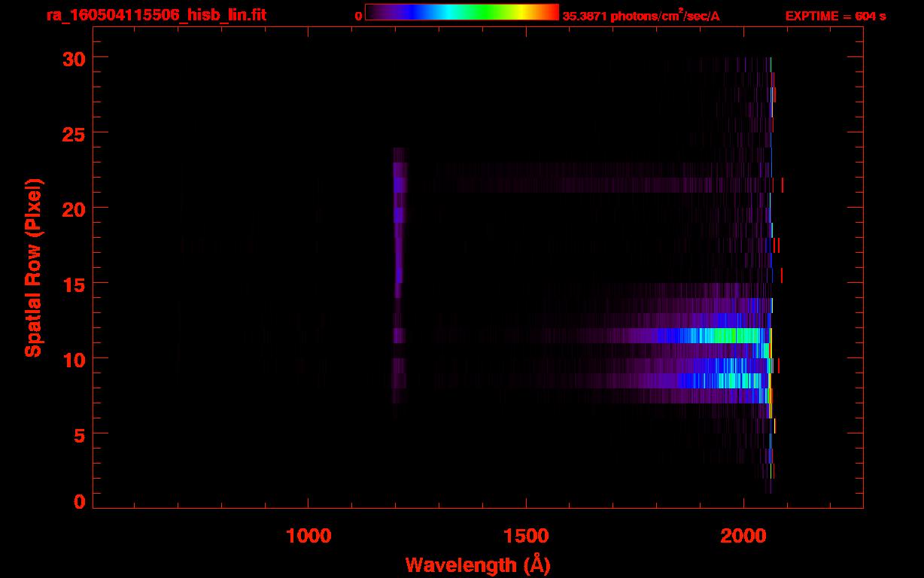Image resolution: width=924 pixels, height=578 pixels.
Task: Click the y-axis tick label 15
Action: click(74, 284)
